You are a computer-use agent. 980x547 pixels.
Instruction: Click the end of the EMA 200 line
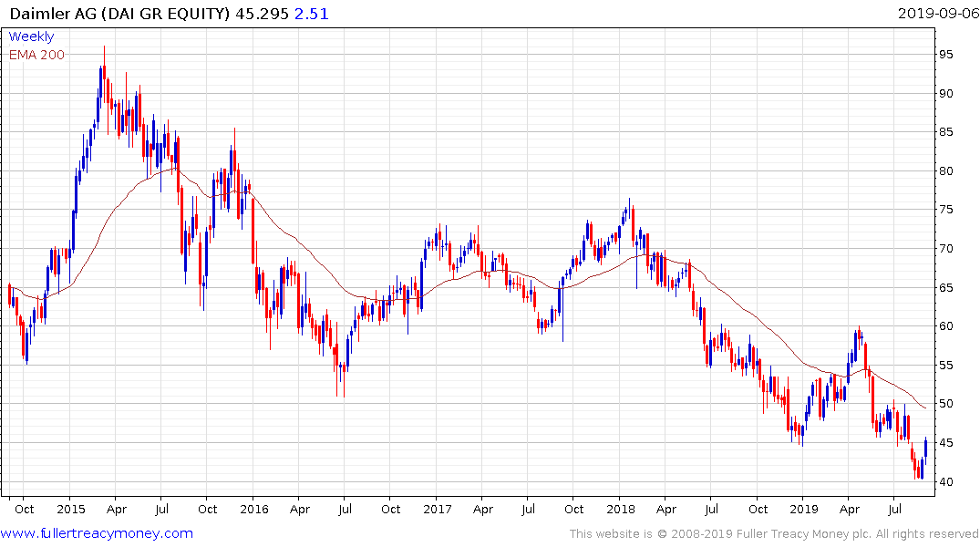(925, 408)
